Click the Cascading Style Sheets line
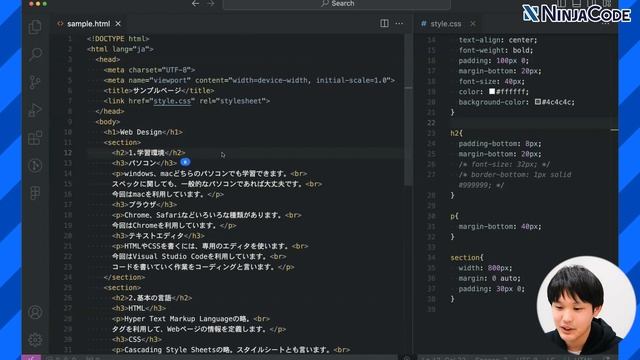The width and height of the screenshot is (640, 360). click(x=231, y=350)
